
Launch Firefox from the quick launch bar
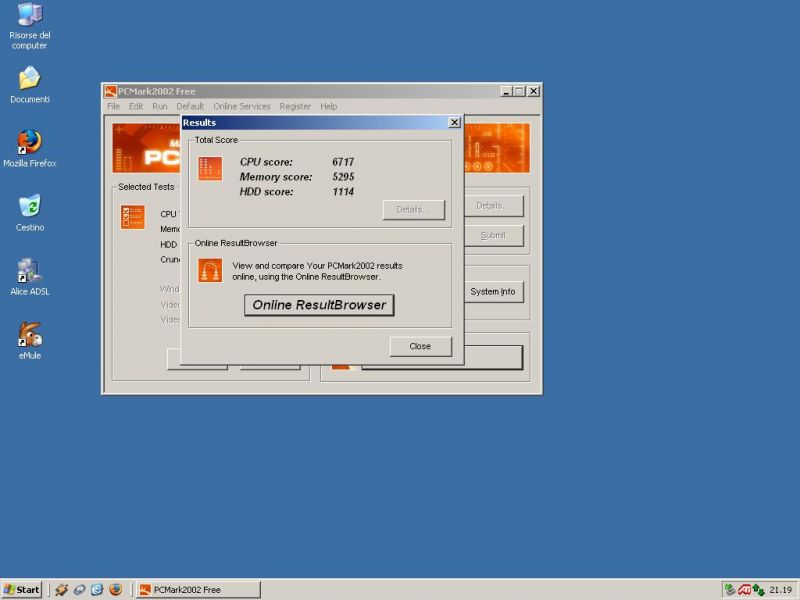pos(115,590)
